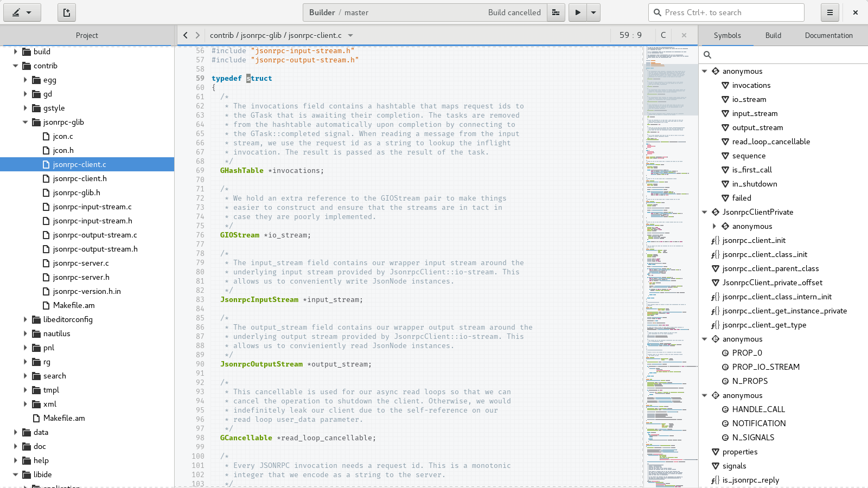The width and height of the screenshot is (868, 488).
Task: Jump to HANDLE_CALL enum icon
Action: coord(725,409)
